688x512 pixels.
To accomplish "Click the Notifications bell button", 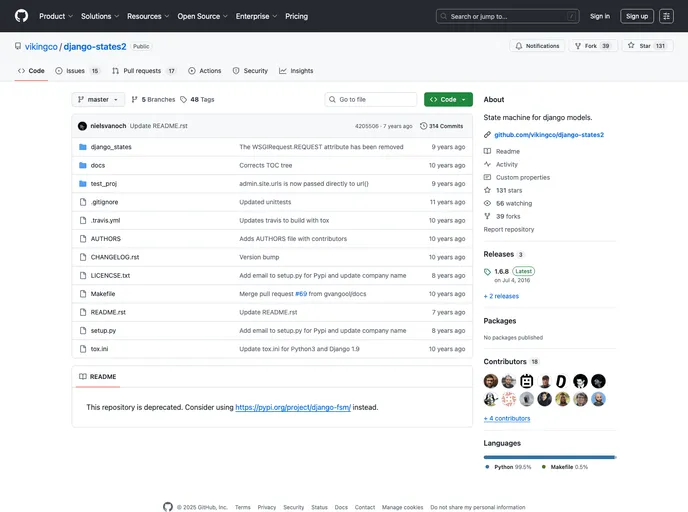I will point(537,46).
